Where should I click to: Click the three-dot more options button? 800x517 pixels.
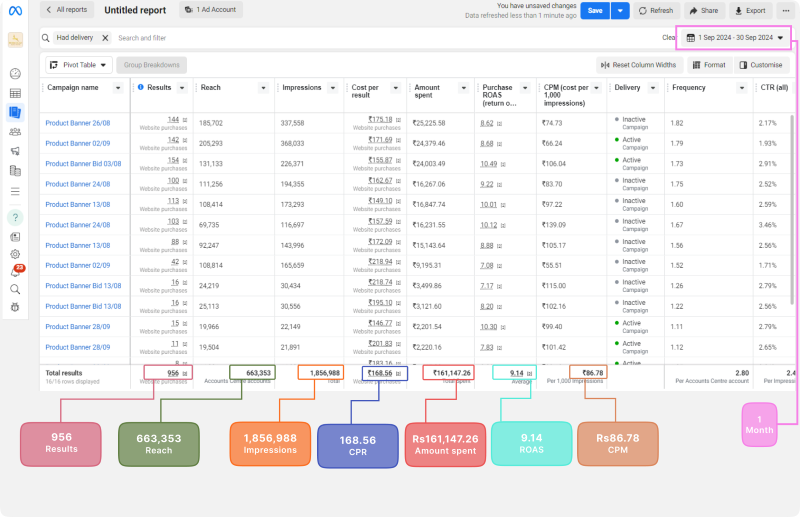pyautogui.click(x=785, y=10)
